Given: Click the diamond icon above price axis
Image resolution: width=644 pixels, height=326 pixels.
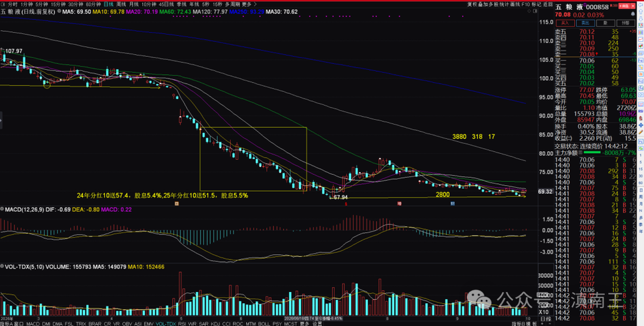Looking at the screenshot, I should 529,10.
